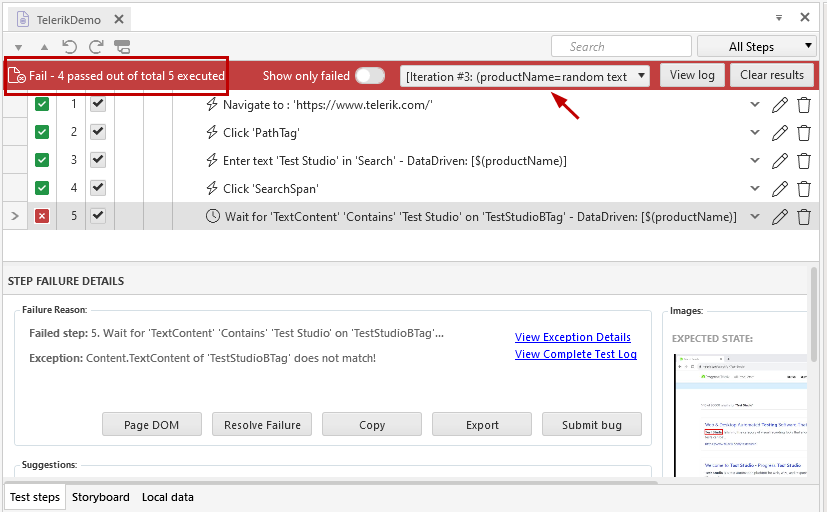Click the move step up arrow
Image resolution: width=827 pixels, height=512 pixels.
(x=44, y=47)
